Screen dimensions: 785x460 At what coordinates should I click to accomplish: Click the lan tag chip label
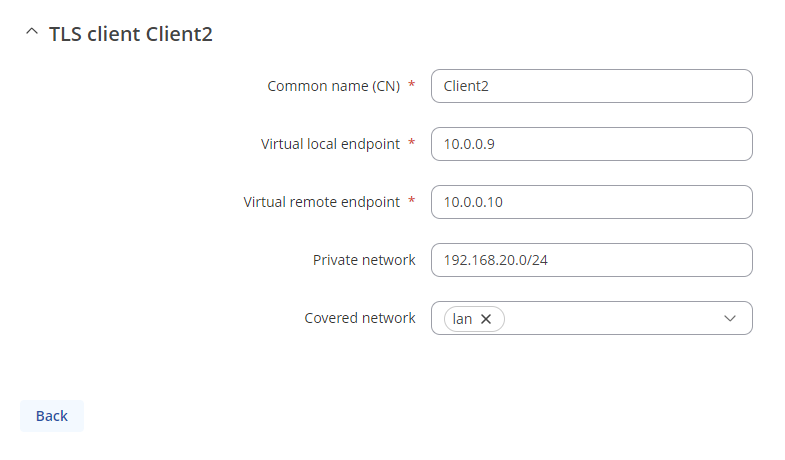click(x=462, y=319)
